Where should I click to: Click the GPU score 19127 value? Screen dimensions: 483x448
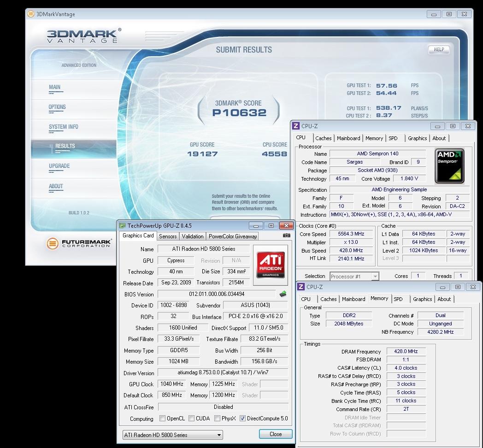click(202, 154)
